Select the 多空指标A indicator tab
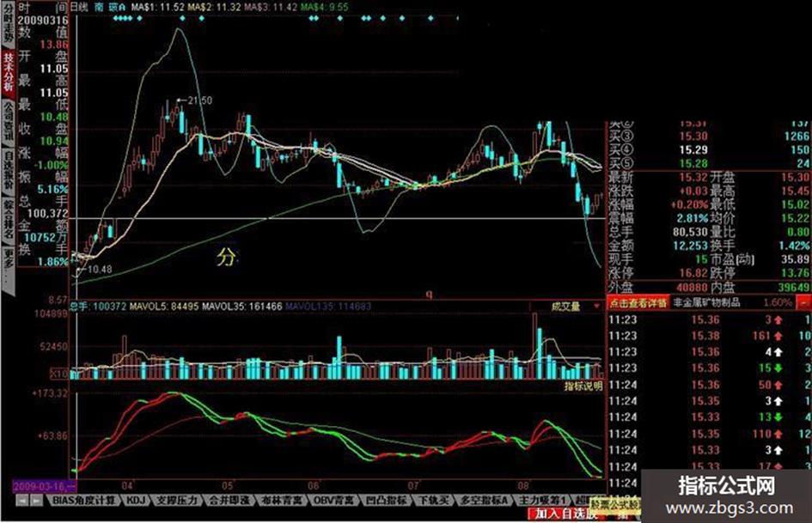The image size is (812, 523). pos(485,500)
